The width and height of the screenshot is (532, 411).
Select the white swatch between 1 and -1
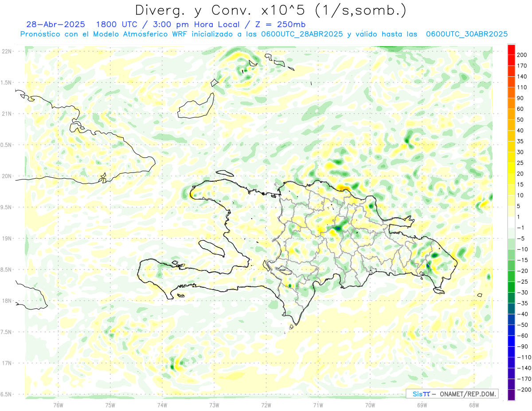pyautogui.click(x=511, y=223)
